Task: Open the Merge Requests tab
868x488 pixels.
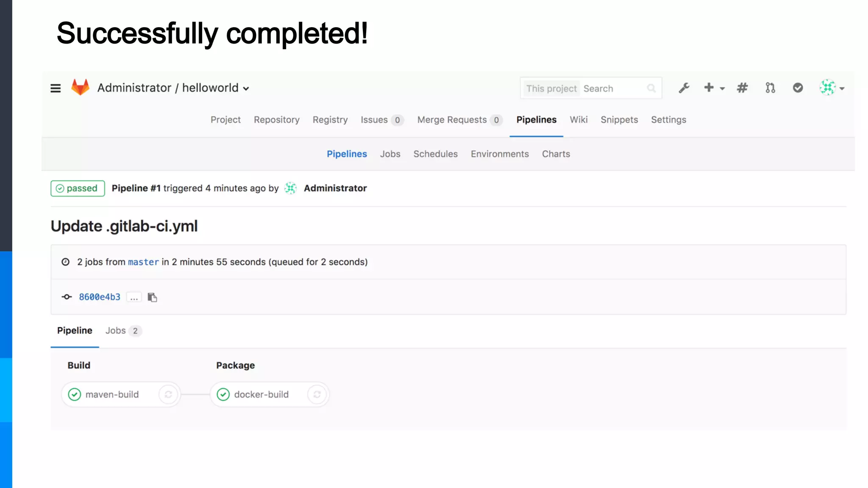Action: coord(460,120)
